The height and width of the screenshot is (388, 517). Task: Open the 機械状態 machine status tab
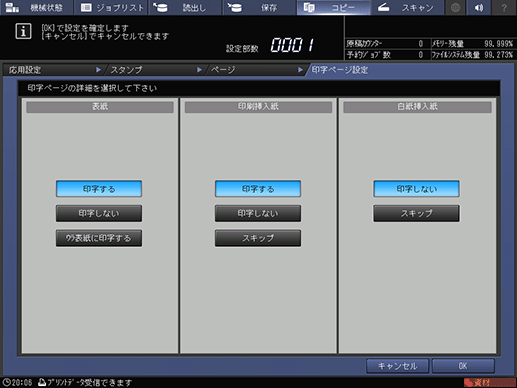(x=36, y=7)
